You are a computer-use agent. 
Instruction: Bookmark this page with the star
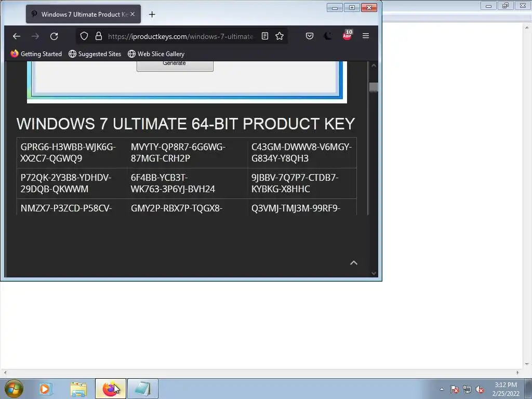point(280,36)
